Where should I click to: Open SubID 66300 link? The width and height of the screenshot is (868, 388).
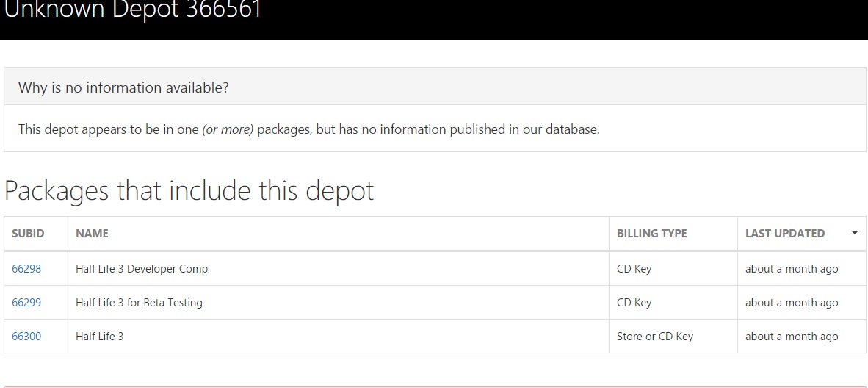[x=26, y=337]
